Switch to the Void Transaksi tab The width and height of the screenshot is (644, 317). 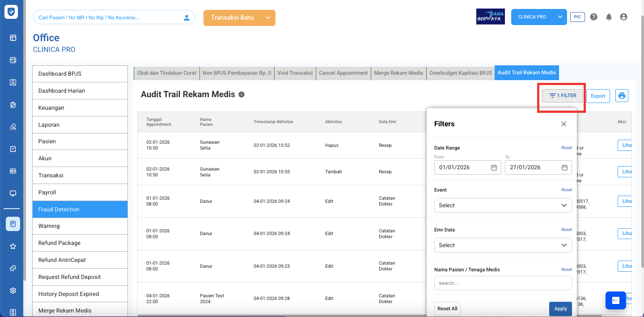tap(295, 73)
